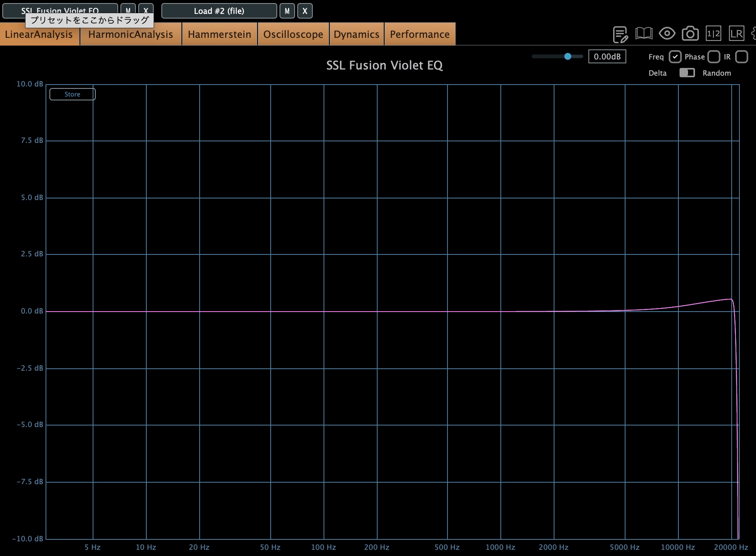Image resolution: width=756 pixels, height=556 pixels.
Task: Click the 1|2 compare icon
Action: click(x=713, y=34)
